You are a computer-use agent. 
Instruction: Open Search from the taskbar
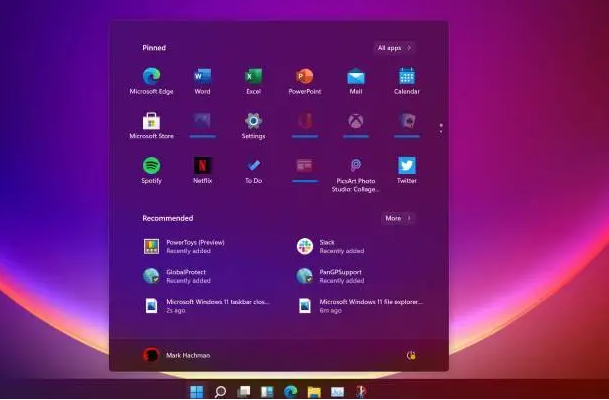[x=220, y=391]
